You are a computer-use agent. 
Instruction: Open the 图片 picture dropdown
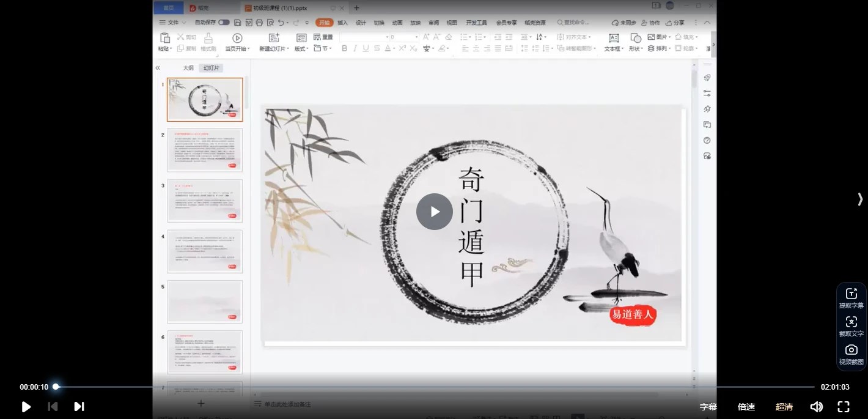click(660, 37)
